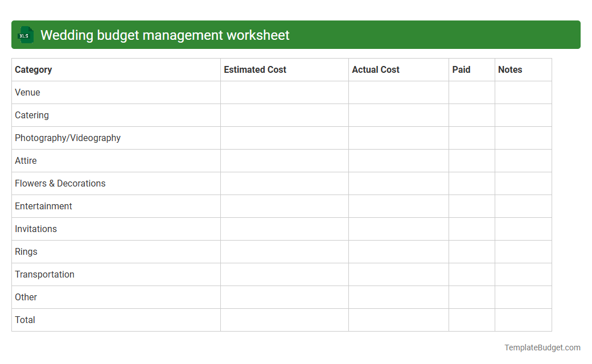
Task: Select the Transportation row label
Action: [x=44, y=274]
